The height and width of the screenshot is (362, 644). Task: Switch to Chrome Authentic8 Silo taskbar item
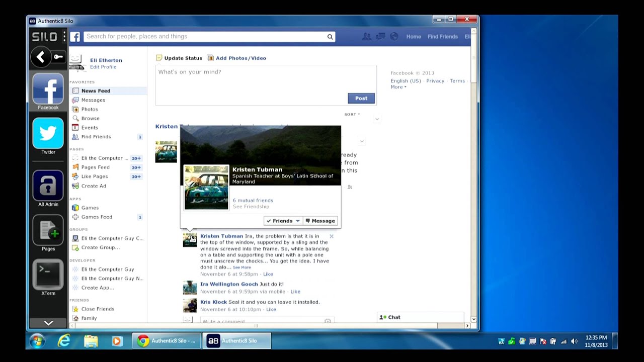click(167, 341)
